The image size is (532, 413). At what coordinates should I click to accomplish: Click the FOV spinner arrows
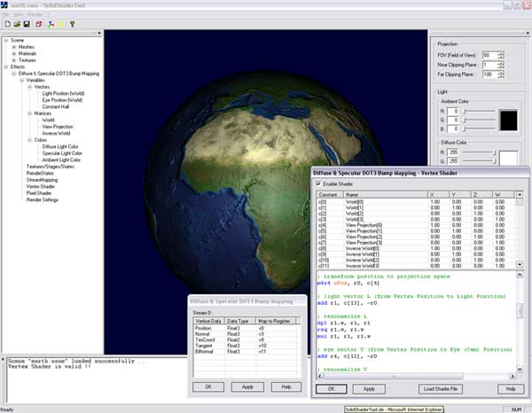click(501, 55)
